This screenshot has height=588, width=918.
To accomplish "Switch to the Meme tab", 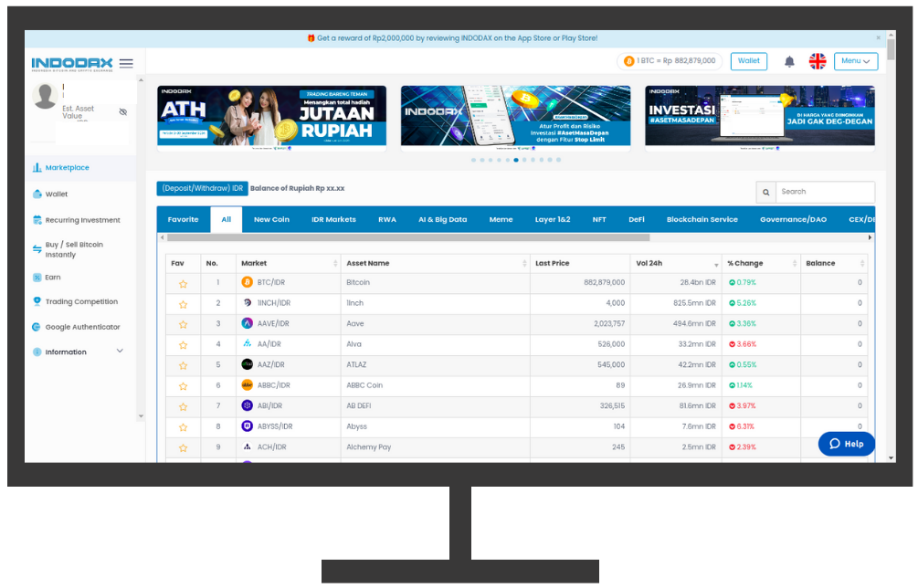I will (501, 219).
